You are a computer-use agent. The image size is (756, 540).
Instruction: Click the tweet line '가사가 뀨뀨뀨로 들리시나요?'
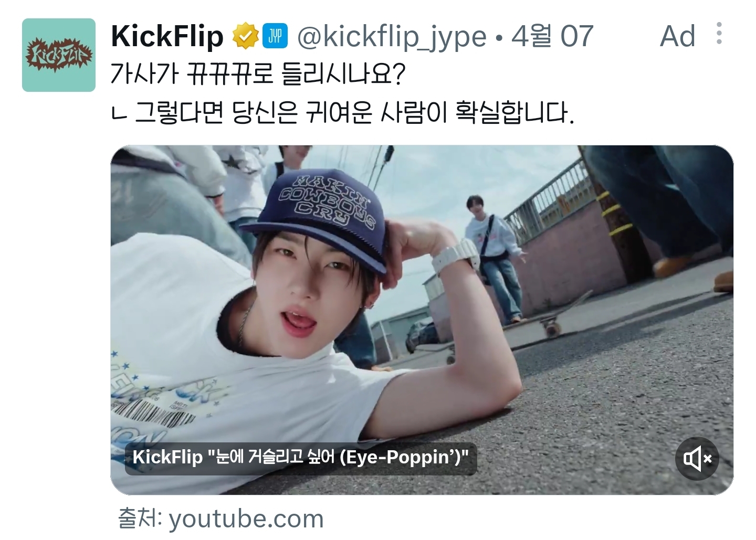[258, 74]
